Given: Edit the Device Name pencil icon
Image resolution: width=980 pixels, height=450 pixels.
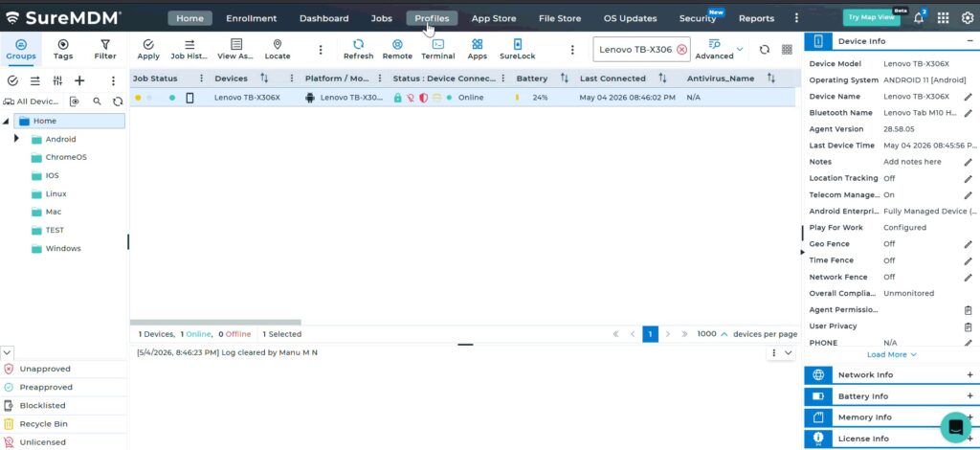Looking at the screenshot, I should coord(969,97).
